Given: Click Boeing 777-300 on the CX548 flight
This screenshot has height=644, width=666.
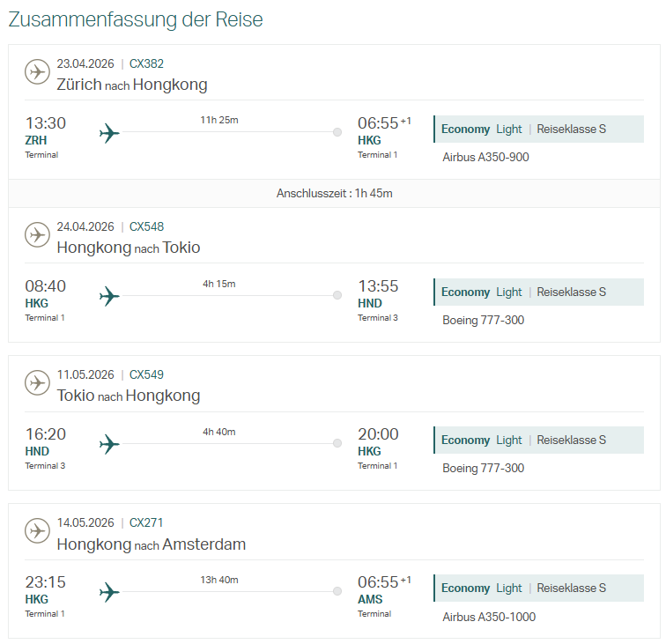Looking at the screenshot, I should (483, 321).
